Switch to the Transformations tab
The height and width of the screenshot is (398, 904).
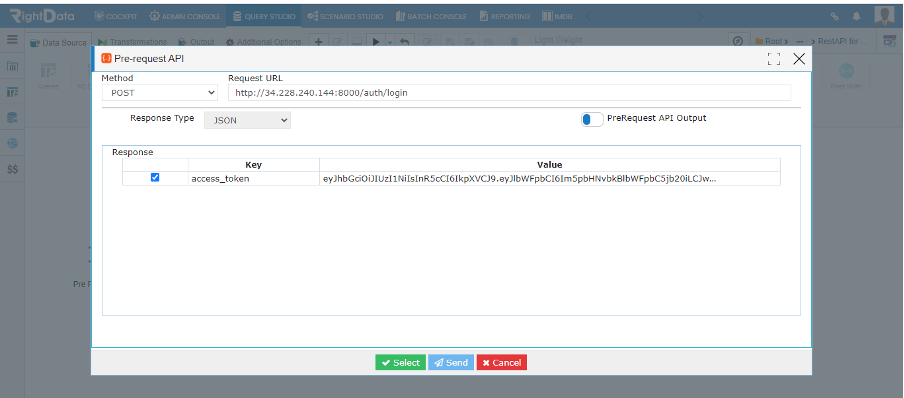tap(132, 42)
